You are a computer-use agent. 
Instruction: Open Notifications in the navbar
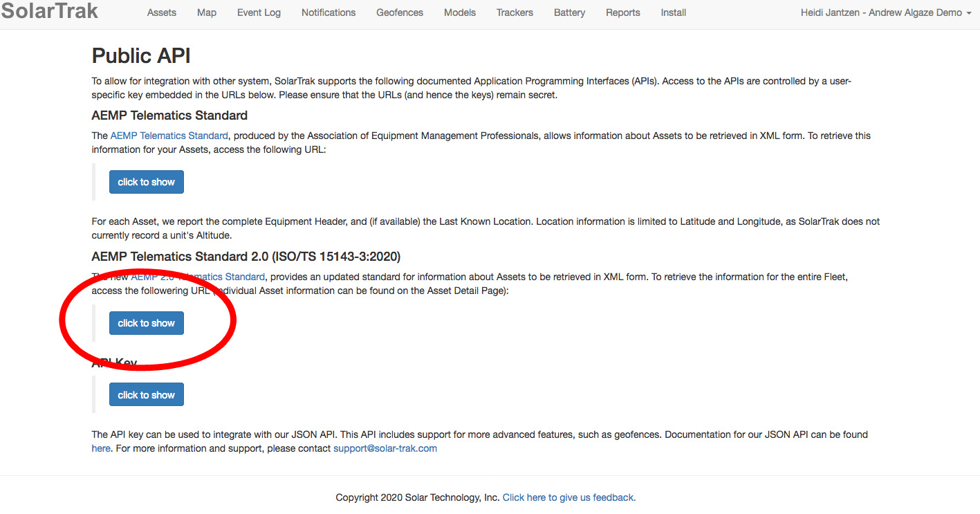pyautogui.click(x=329, y=12)
